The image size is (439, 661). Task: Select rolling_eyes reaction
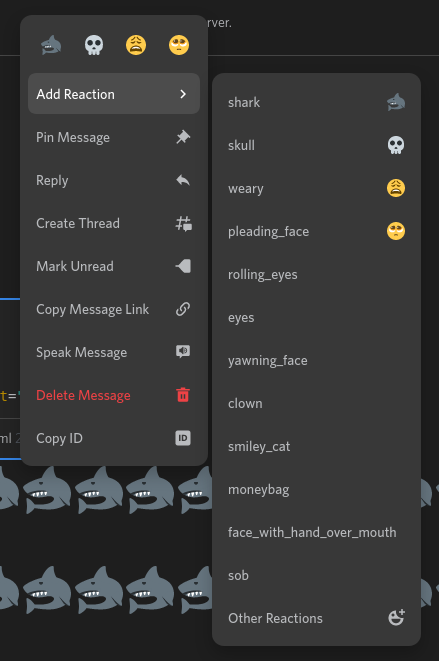316,274
